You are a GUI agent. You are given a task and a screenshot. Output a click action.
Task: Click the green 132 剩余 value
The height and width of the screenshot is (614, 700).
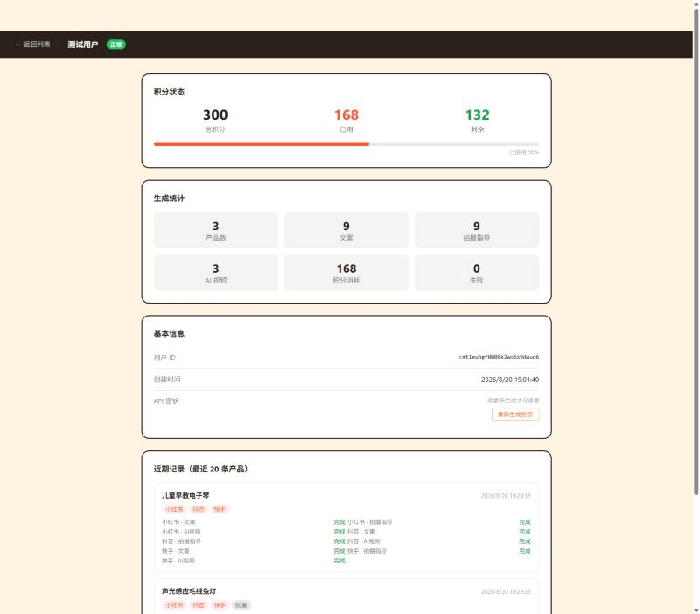coord(477,115)
